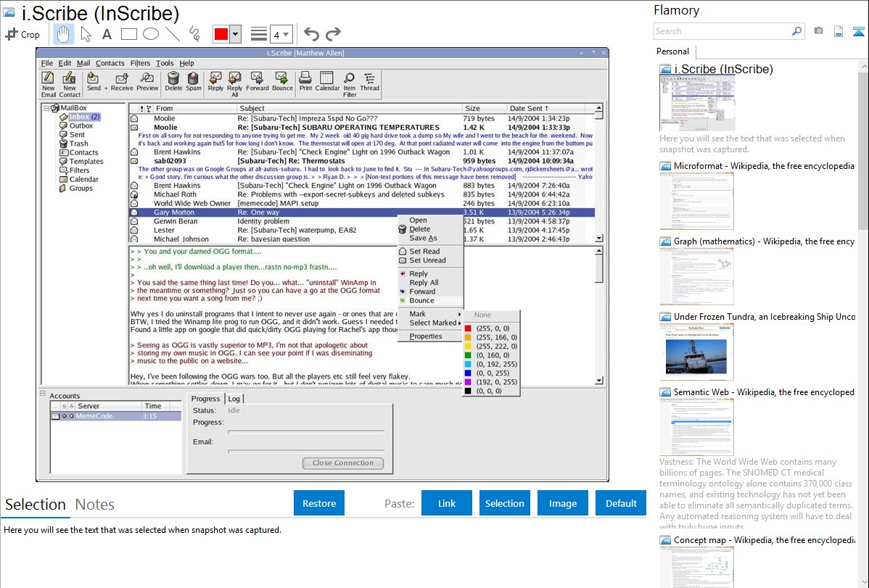Redo the last annotation
Image resolution: width=869 pixels, height=588 pixels.
pyautogui.click(x=333, y=34)
